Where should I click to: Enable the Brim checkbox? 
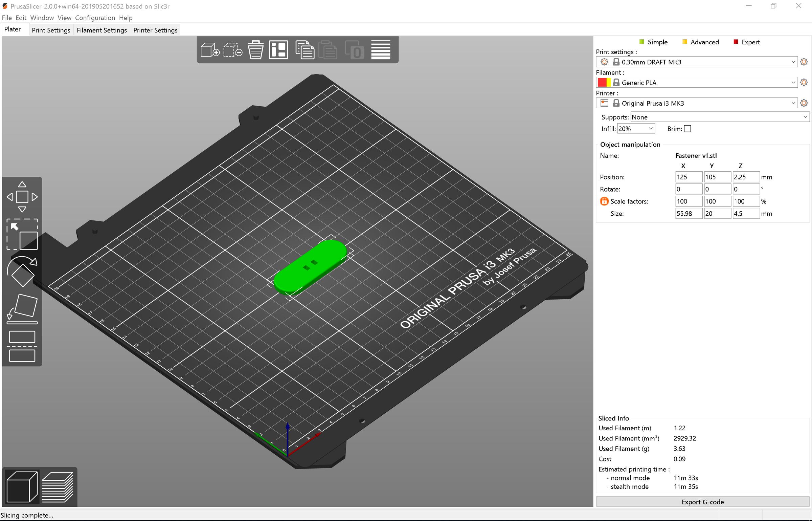pos(688,129)
